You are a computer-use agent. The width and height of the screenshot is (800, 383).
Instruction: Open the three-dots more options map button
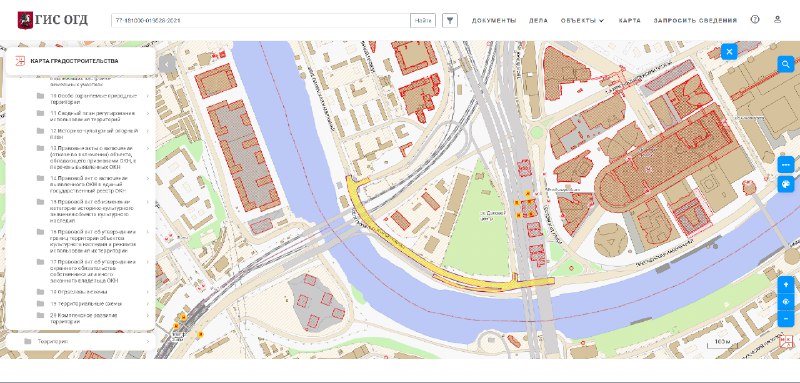pyautogui.click(x=785, y=165)
